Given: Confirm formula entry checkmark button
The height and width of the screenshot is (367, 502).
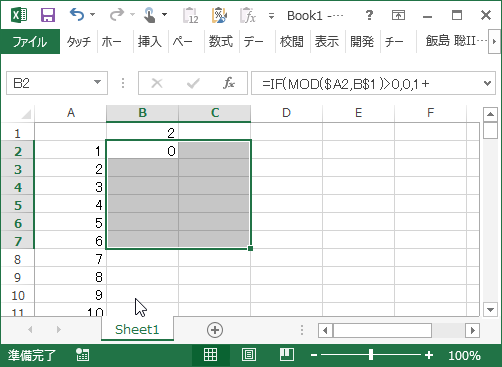Looking at the screenshot, I should pos(193,83).
